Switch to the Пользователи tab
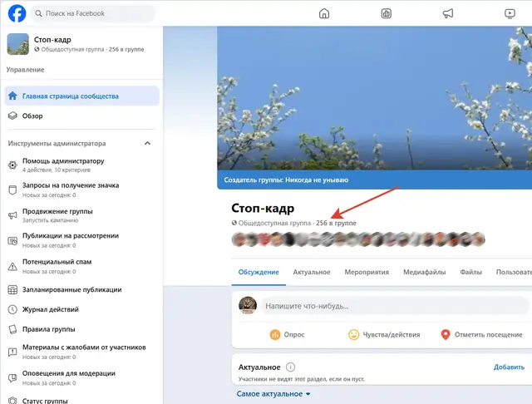 click(514, 272)
